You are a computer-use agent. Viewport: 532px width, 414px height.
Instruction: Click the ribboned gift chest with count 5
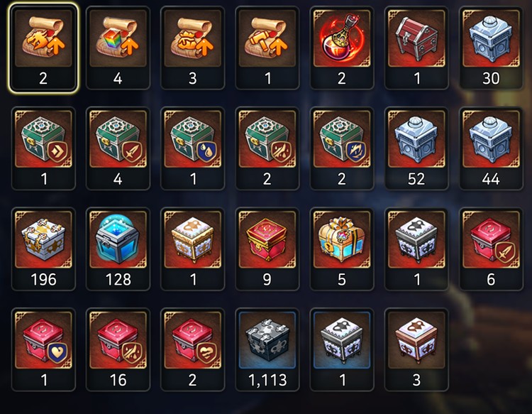click(342, 249)
